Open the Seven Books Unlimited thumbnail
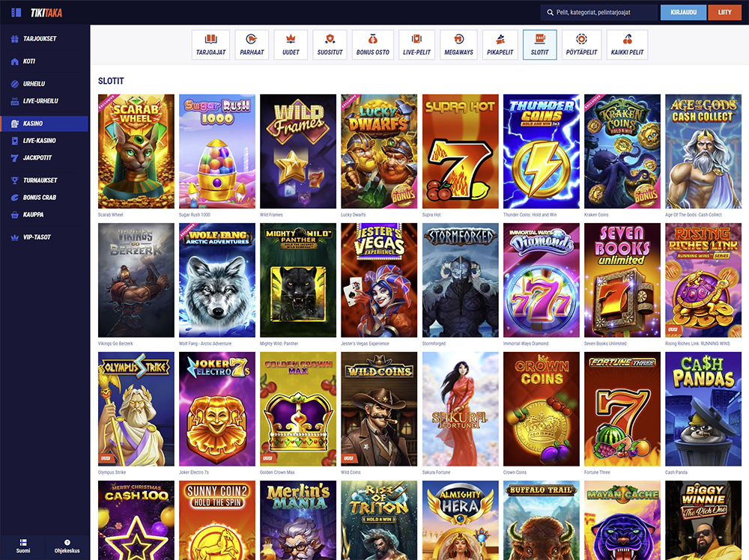The image size is (749, 560). coord(622,280)
